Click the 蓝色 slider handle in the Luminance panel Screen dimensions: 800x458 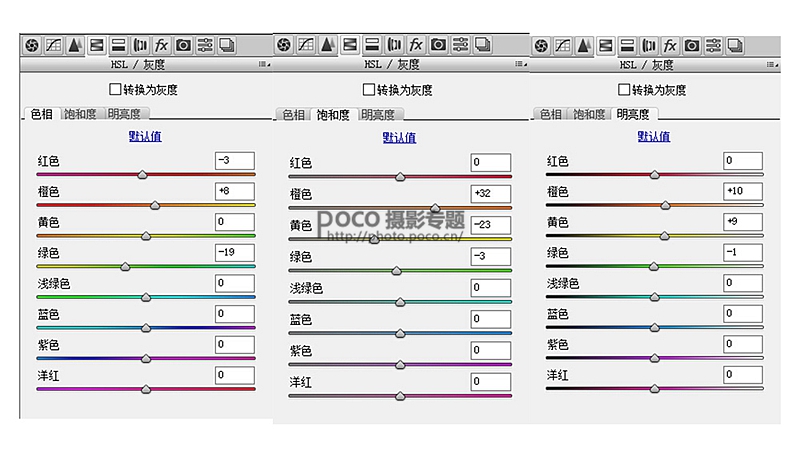(x=655, y=327)
